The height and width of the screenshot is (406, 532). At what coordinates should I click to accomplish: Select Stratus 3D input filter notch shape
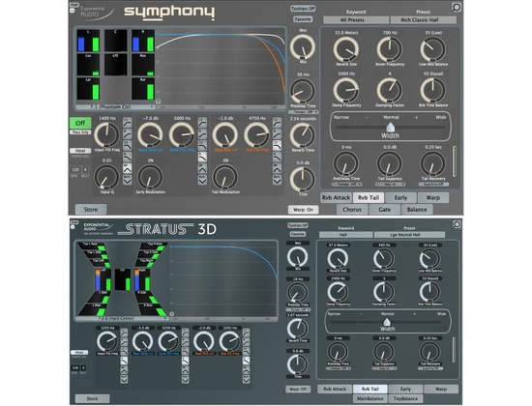click(x=124, y=379)
